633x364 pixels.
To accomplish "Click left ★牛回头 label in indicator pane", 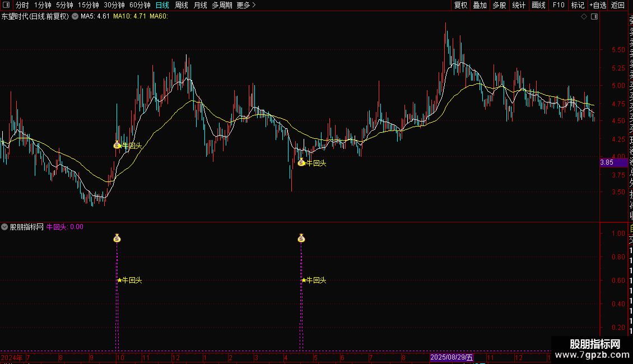I will (129, 280).
